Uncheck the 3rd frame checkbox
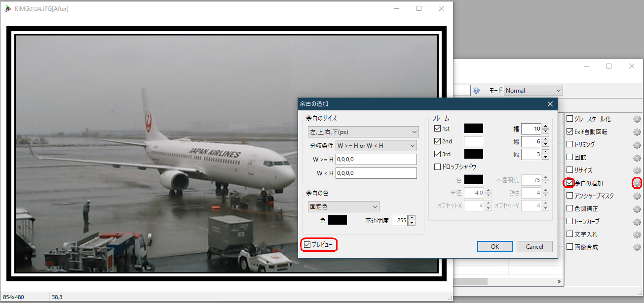This screenshot has width=644, height=303. [x=437, y=154]
